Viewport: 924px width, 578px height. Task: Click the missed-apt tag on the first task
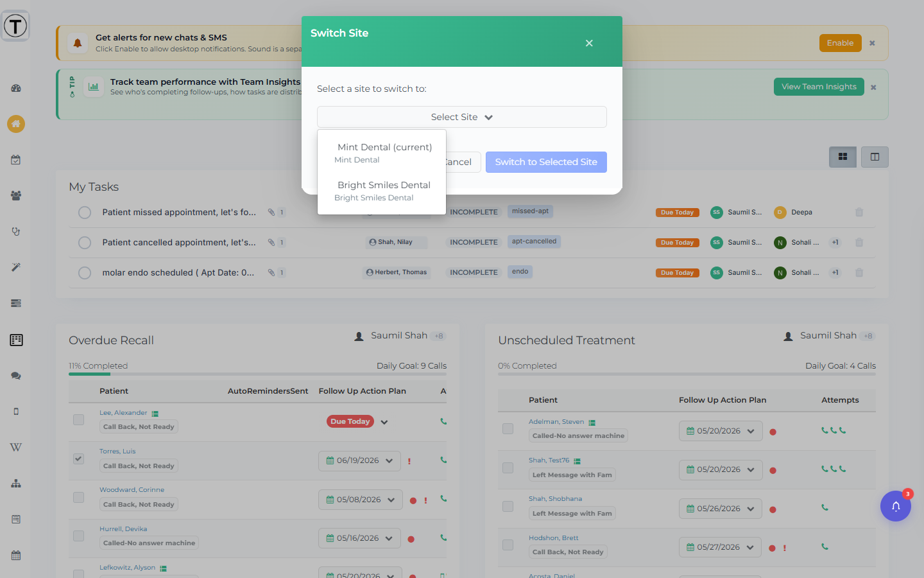coord(531,211)
